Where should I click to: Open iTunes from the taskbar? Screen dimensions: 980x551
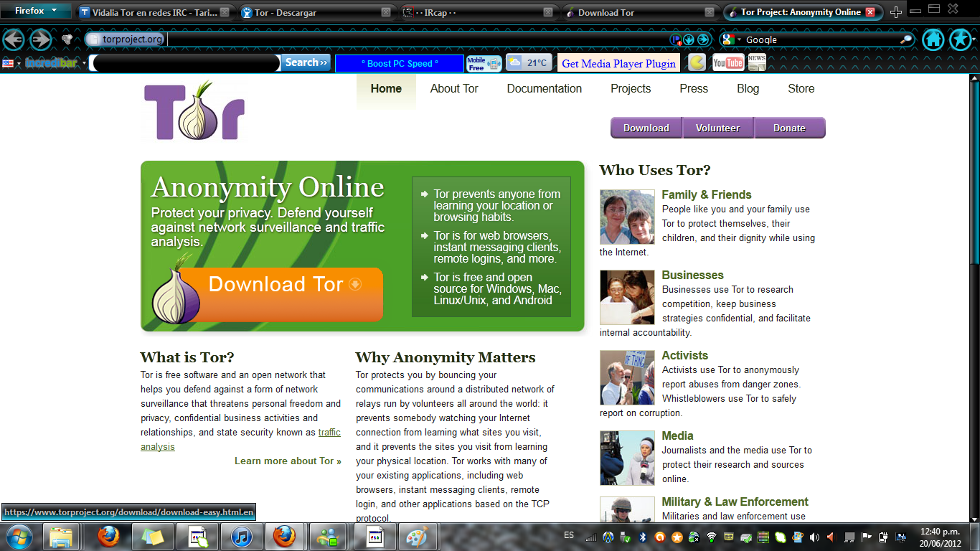(x=241, y=537)
